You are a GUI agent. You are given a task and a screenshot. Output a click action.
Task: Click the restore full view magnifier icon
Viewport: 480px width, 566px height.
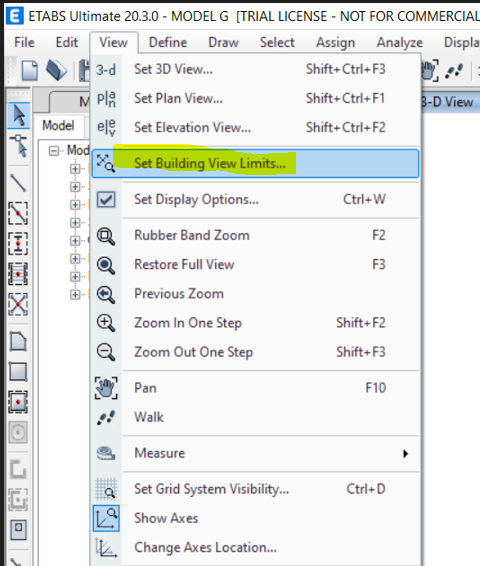coord(106,265)
